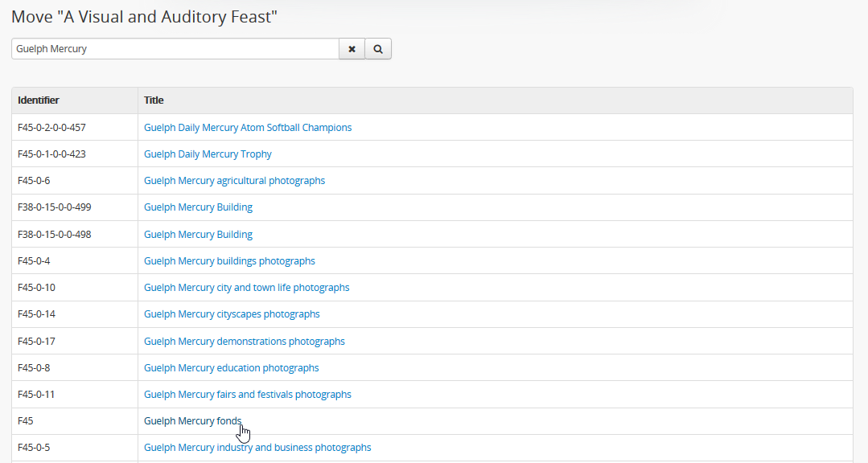The height and width of the screenshot is (463, 868).
Task: Choose Guelph Mercury buildings photographs
Action: click(229, 261)
